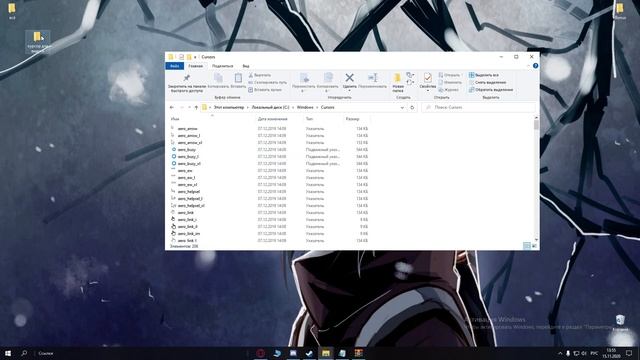Click 'Local Disk (C:)' in the breadcrumb
Screen dimensions: 640x360
pyautogui.click(x=270, y=107)
